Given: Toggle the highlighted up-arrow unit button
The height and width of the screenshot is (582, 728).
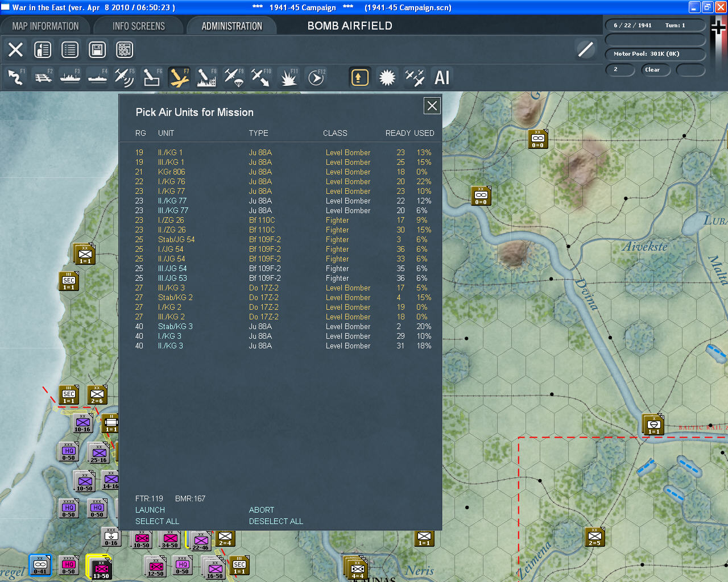Looking at the screenshot, I should (359, 77).
